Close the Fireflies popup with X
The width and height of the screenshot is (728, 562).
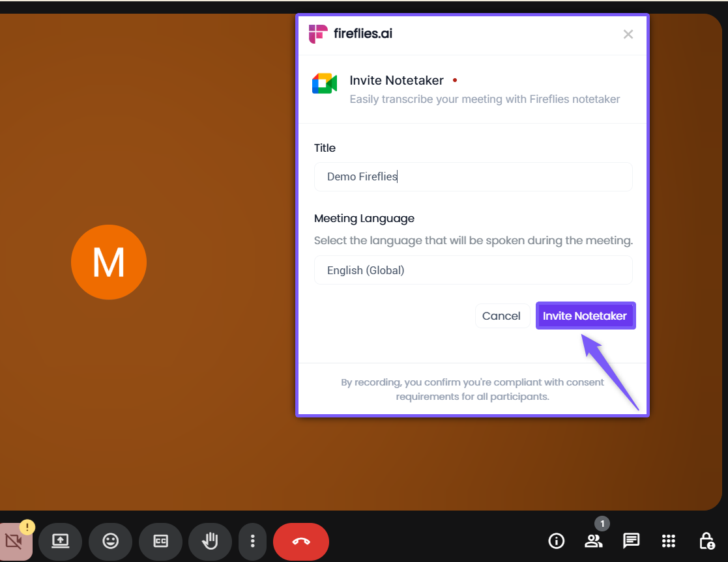628,35
